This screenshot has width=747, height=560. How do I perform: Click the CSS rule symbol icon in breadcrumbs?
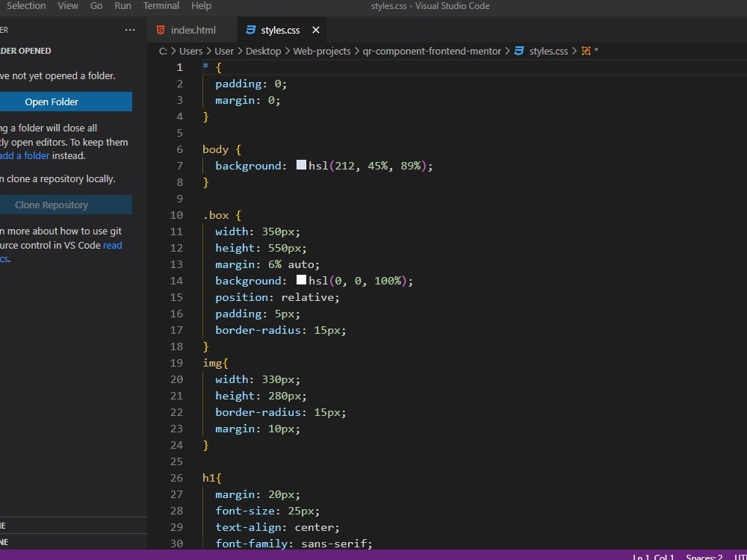[587, 51]
